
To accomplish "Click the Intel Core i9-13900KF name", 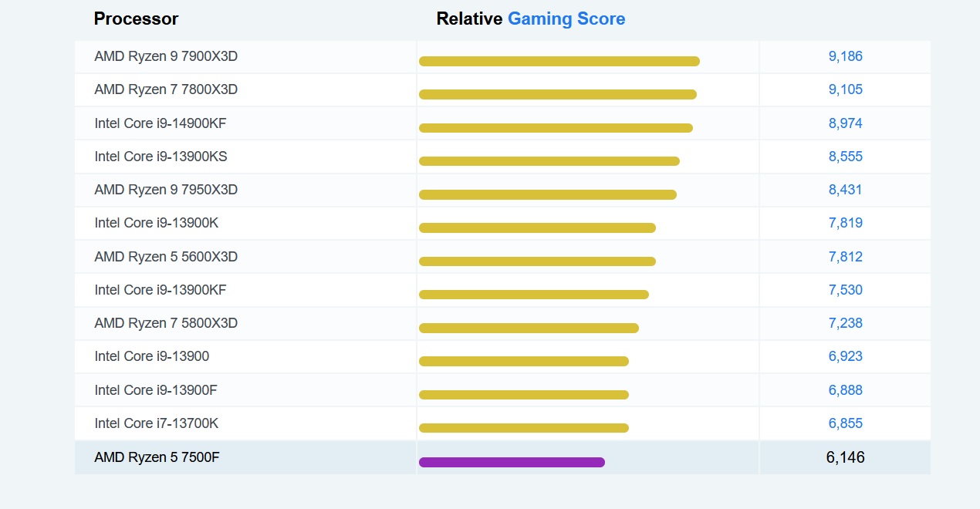I will 161,290.
